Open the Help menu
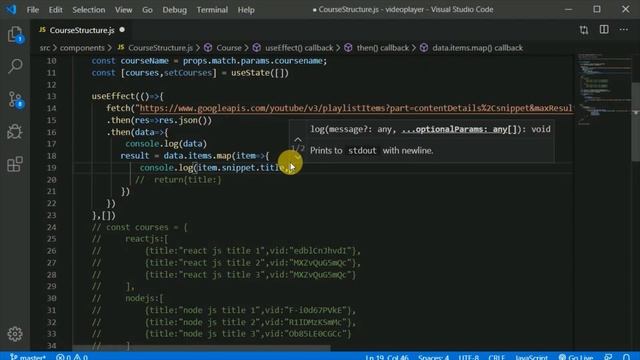The height and width of the screenshot is (360, 640). pyautogui.click(x=246, y=9)
